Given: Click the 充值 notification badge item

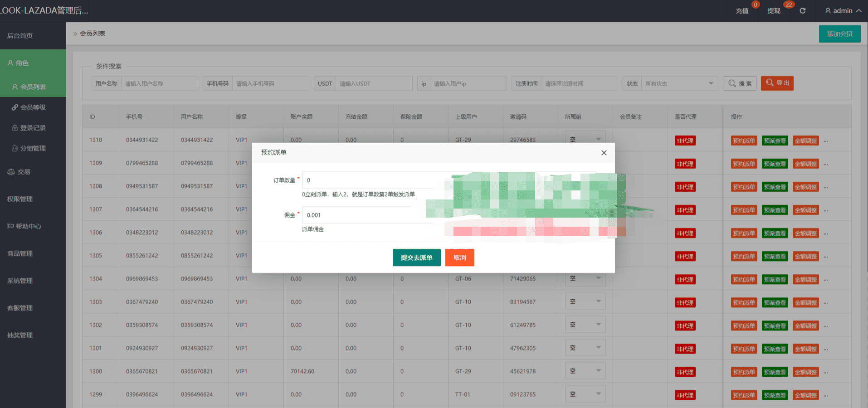Looking at the screenshot, I should (x=742, y=11).
